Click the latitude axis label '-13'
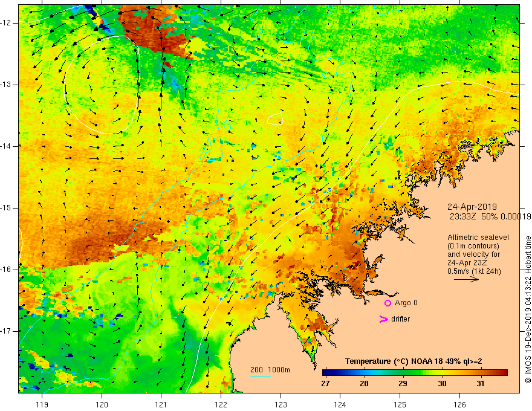Image resolution: width=532 pixels, height=411 pixels. point(6,85)
